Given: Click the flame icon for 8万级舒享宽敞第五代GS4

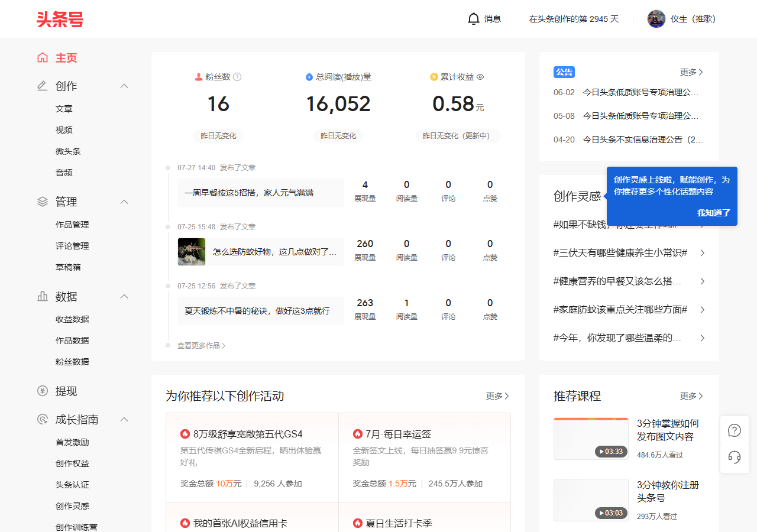Looking at the screenshot, I should tap(185, 434).
